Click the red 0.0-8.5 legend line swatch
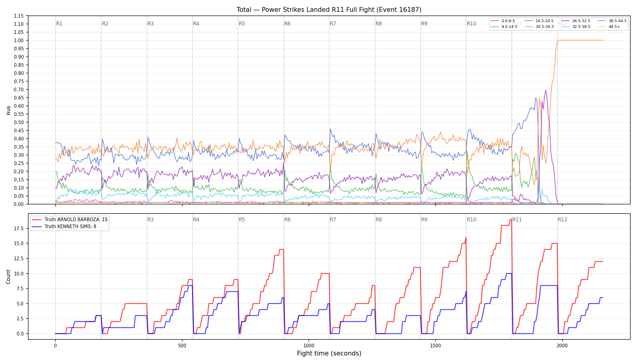 pos(495,21)
